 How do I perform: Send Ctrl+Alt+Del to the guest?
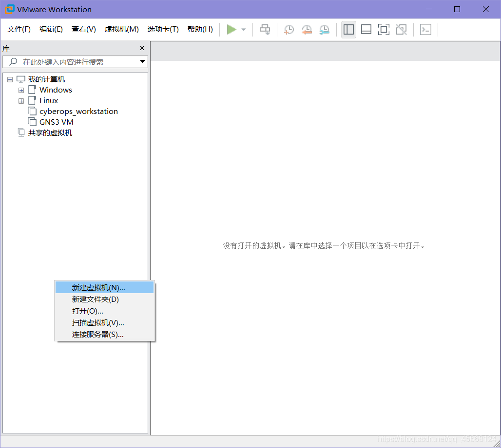click(265, 29)
